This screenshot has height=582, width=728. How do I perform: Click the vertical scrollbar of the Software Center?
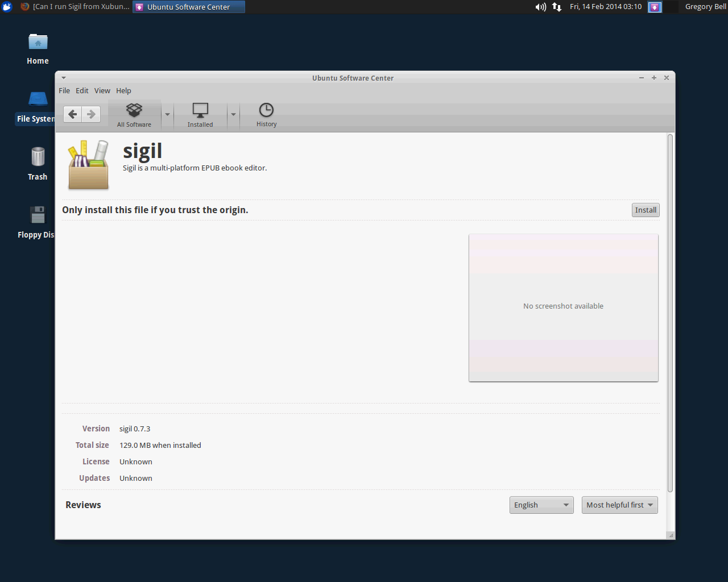[670, 313]
